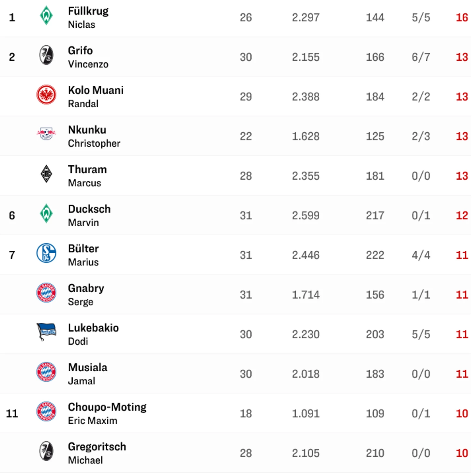Click Bayern crest beside Musiala
The image size is (476, 474).
[46, 372]
